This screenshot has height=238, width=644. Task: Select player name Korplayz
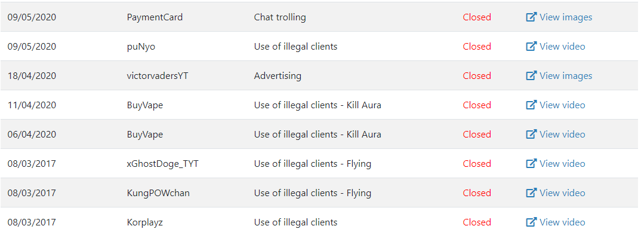tap(145, 222)
